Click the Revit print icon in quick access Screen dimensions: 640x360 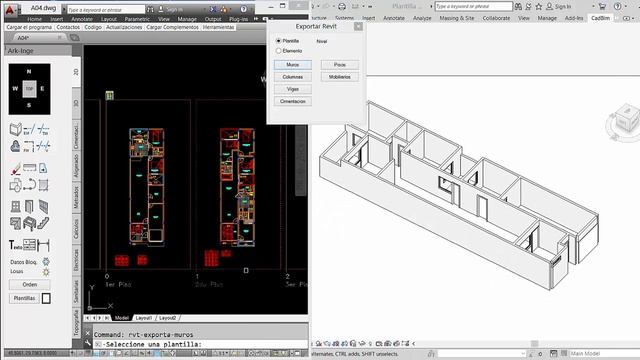pyautogui.click(x=342, y=7)
